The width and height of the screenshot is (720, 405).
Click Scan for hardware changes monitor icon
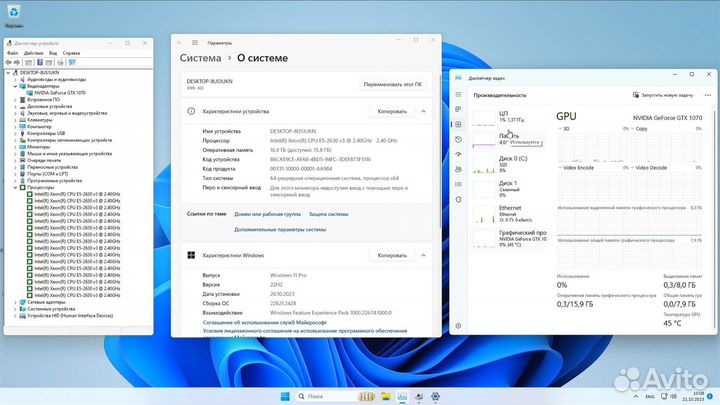[x=72, y=62]
